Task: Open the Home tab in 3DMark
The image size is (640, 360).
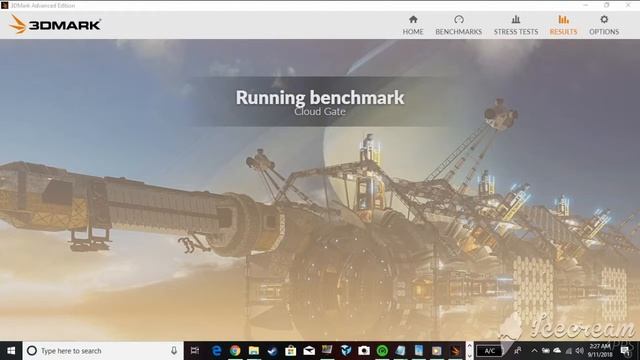Action: (413, 25)
